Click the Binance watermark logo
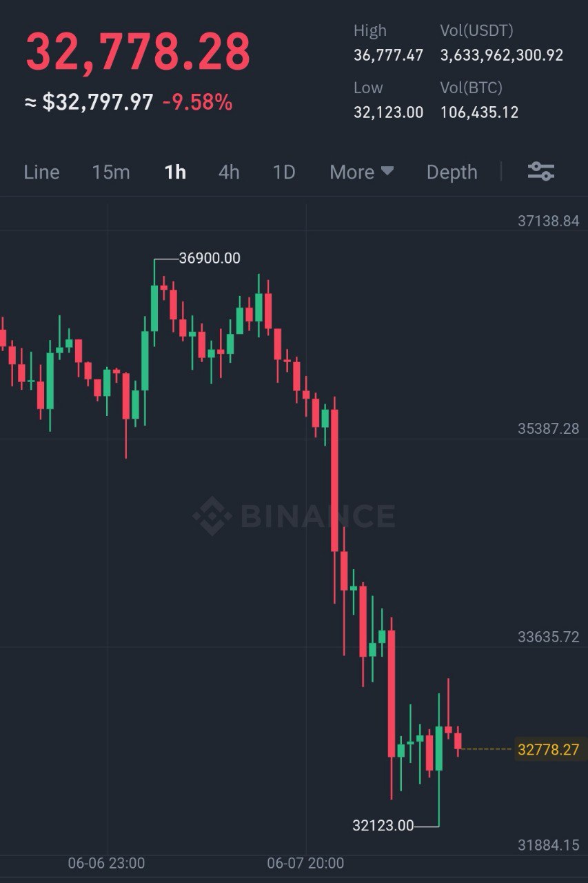Viewport: 588px width, 883px height. tap(294, 516)
